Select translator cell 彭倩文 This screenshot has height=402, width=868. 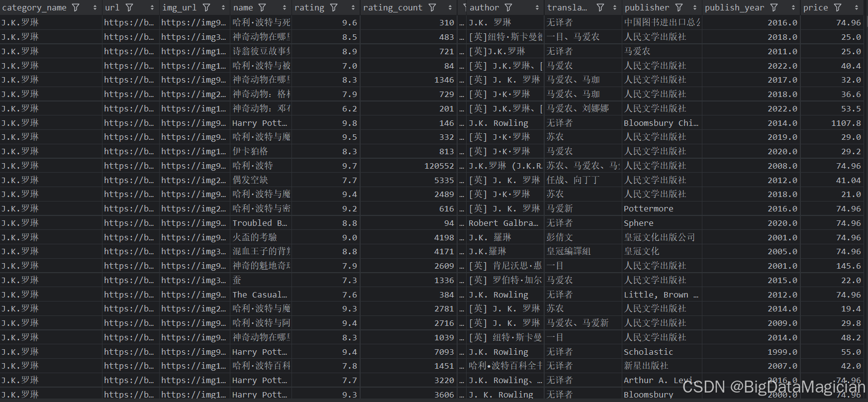tap(560, 237)
